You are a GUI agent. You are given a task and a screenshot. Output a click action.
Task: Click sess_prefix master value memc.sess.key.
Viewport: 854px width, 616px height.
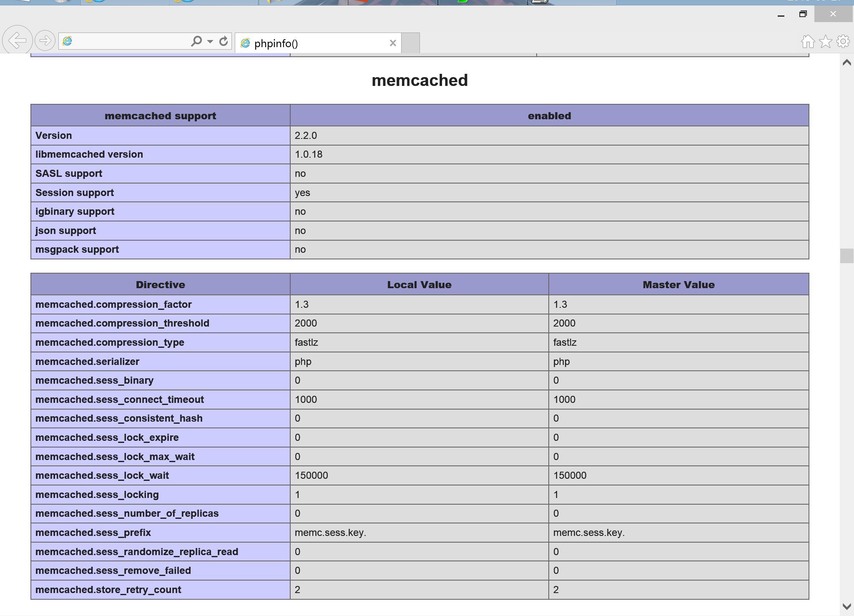point(589,533)
